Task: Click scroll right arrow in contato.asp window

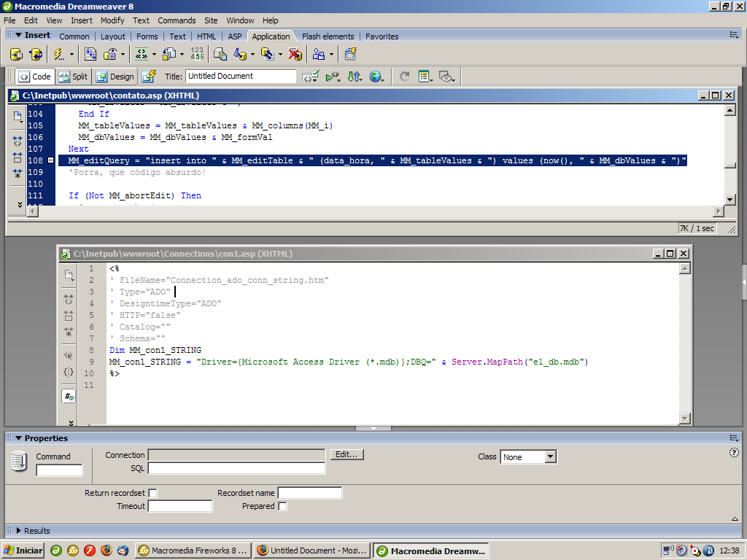Action: (x=719, y=211)
